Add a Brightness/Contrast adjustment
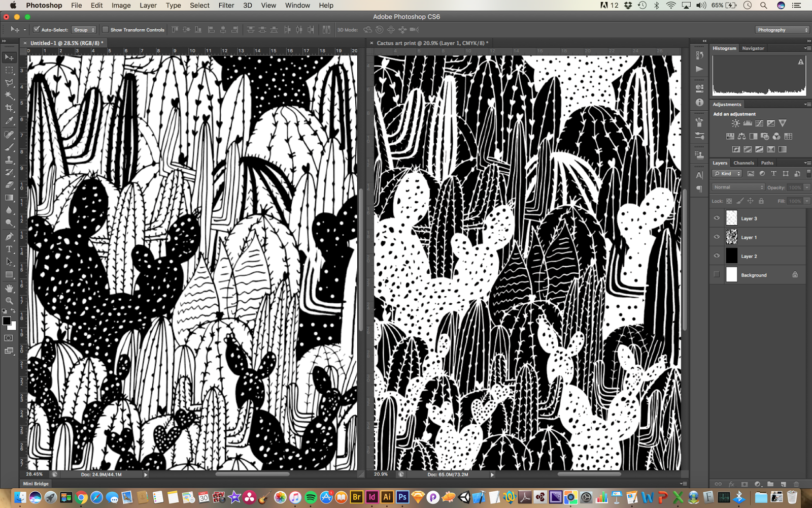The height and width of the screenshot is (508, 812). tap(735, 123)
